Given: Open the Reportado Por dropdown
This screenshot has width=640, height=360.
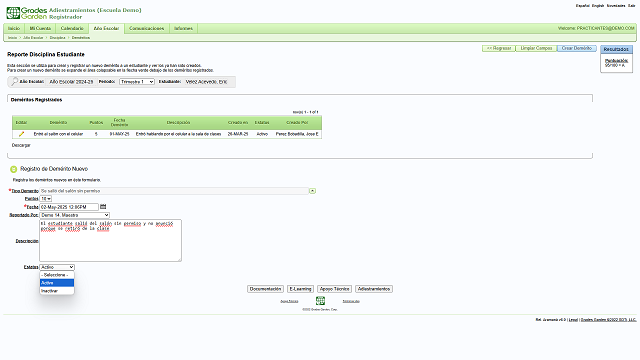Looking at the screenshot, I should 75,215.
